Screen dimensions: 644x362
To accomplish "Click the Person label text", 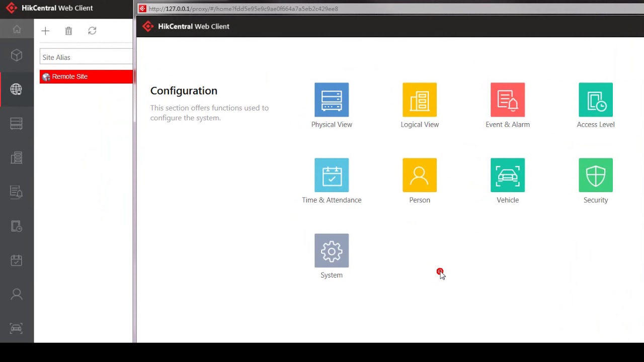I will pyautogui.click(x=420, y=200).
